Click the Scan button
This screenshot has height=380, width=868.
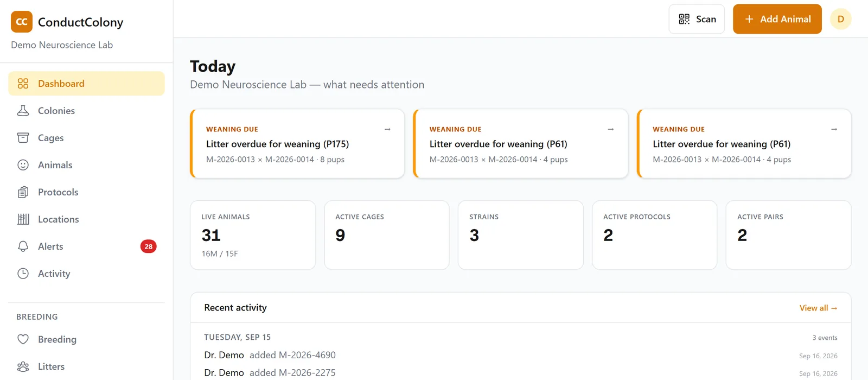click(x=697, y=19)
